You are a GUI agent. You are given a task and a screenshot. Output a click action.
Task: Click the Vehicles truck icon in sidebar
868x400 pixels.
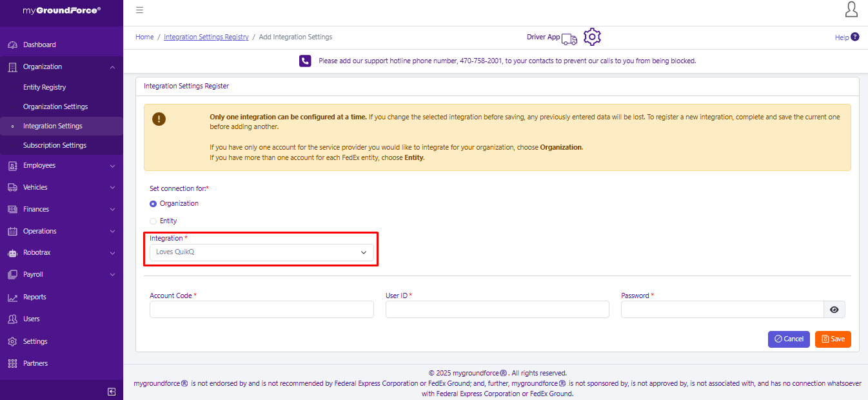click(12, 188)
